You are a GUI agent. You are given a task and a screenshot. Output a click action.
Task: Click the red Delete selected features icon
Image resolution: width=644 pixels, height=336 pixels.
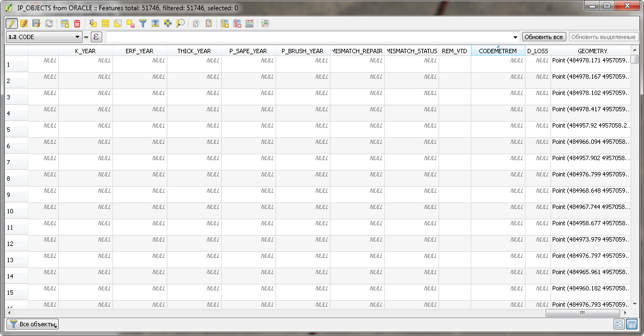[x=77, y=23]
